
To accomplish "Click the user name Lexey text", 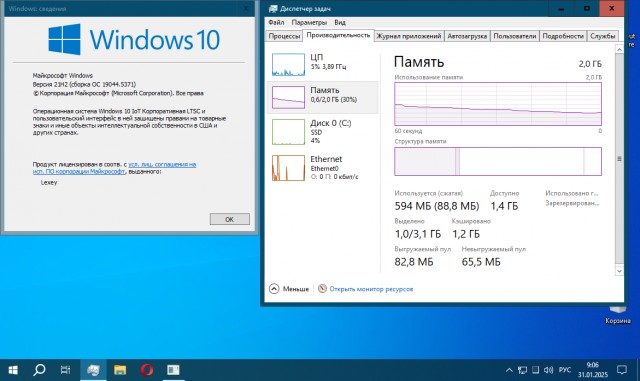I will [49, 183].
